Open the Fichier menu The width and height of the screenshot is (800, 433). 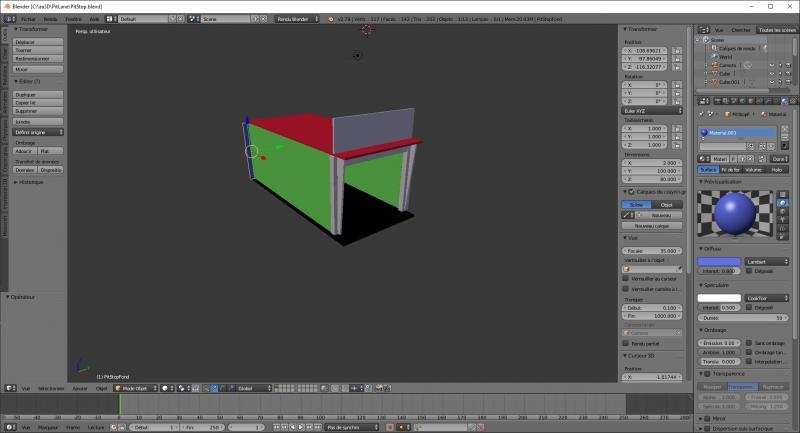[28, 19]
